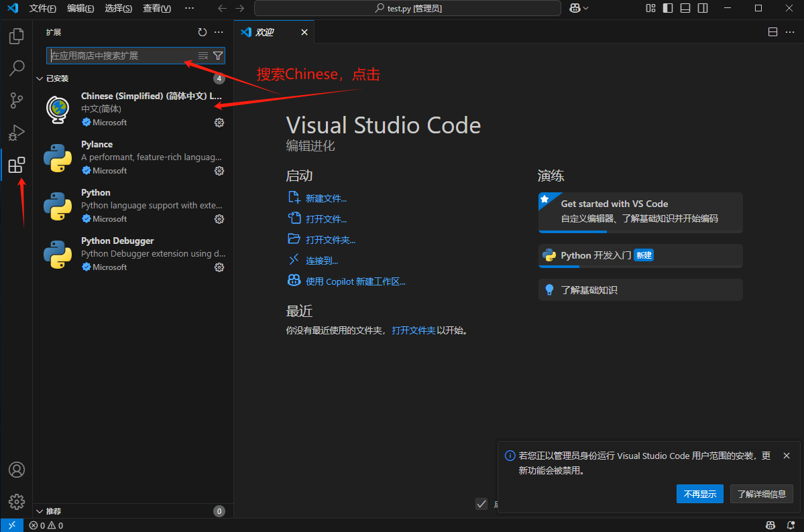Toggle show welcome page on startup checkbox
804x532 pixels.
coord(481,504)
